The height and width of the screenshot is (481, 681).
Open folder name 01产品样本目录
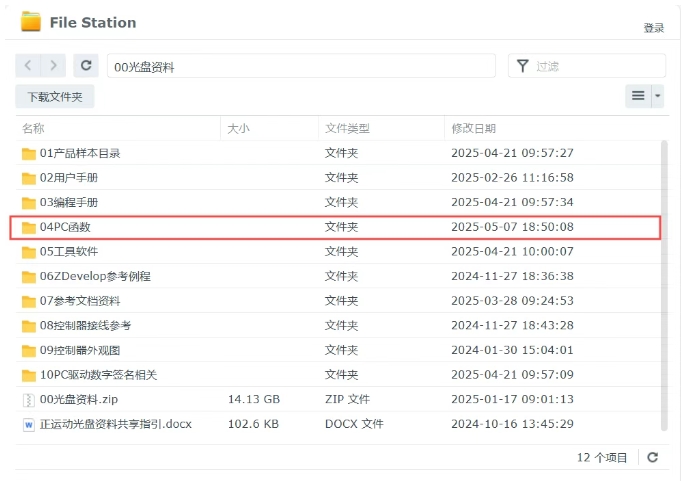coord(80,153)
